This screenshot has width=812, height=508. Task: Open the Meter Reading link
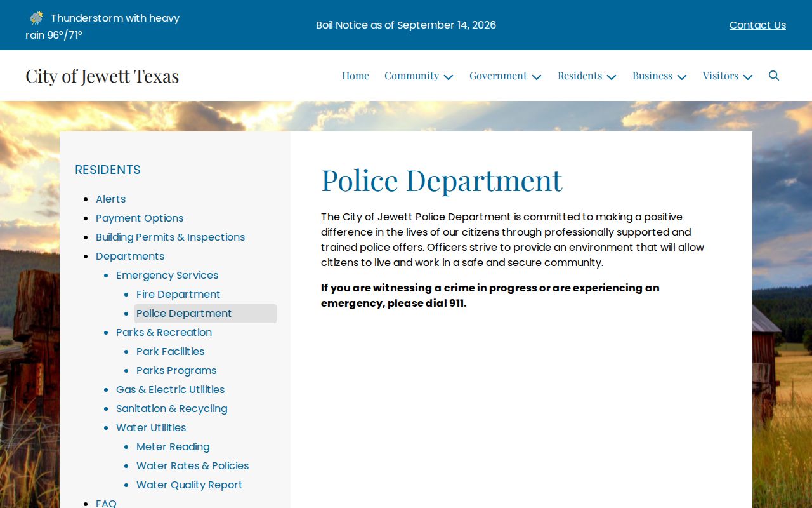[x=173, y=446]
